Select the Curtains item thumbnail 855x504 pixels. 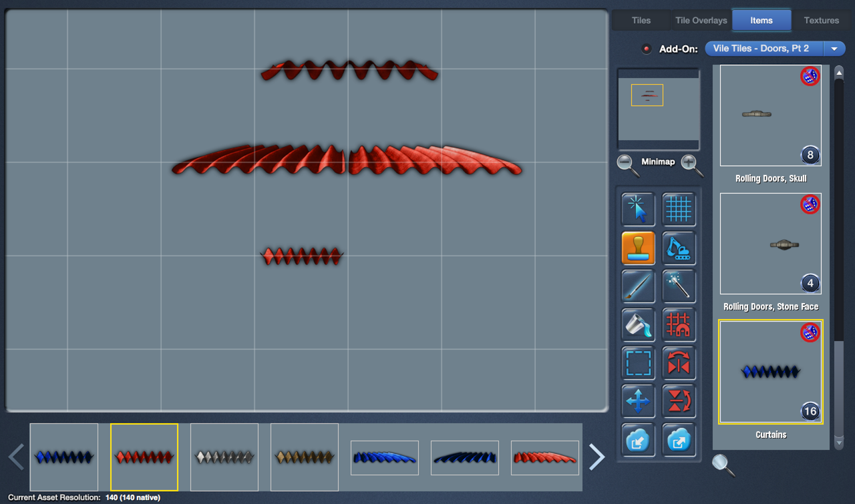coord(771,372)
